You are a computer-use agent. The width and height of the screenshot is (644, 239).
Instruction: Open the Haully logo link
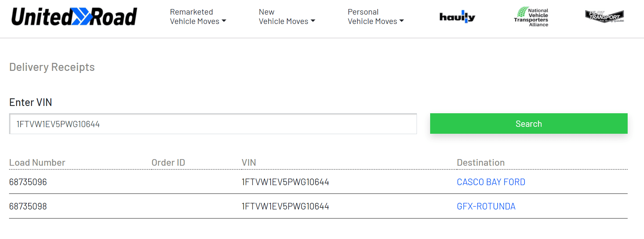pos(457,17)
